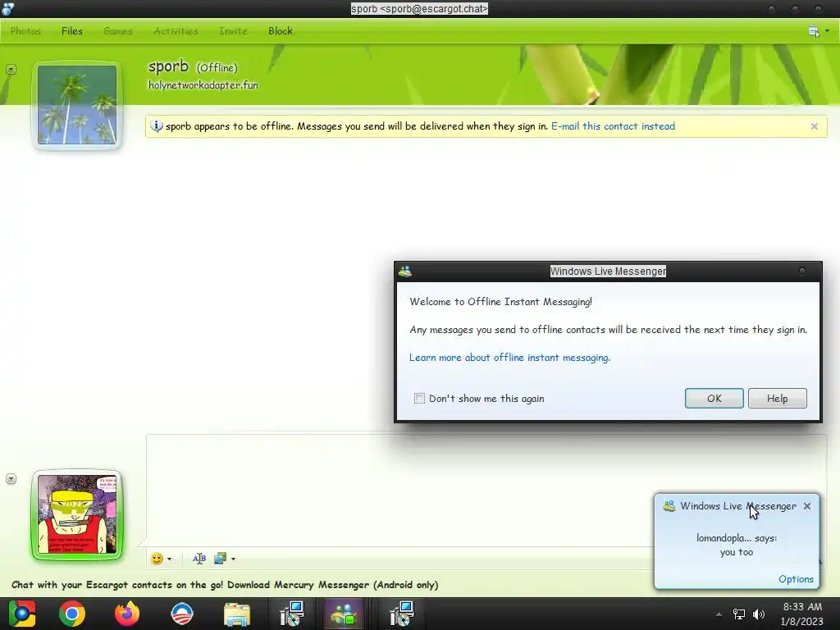Switch to Windows Live Messenger taskbar icon

tap(344, 614)
